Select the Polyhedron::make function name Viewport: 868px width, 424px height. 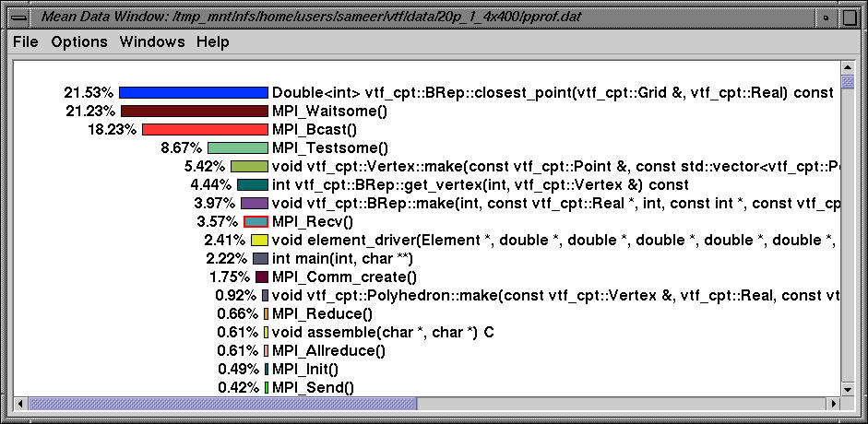(x=555, y=296)
